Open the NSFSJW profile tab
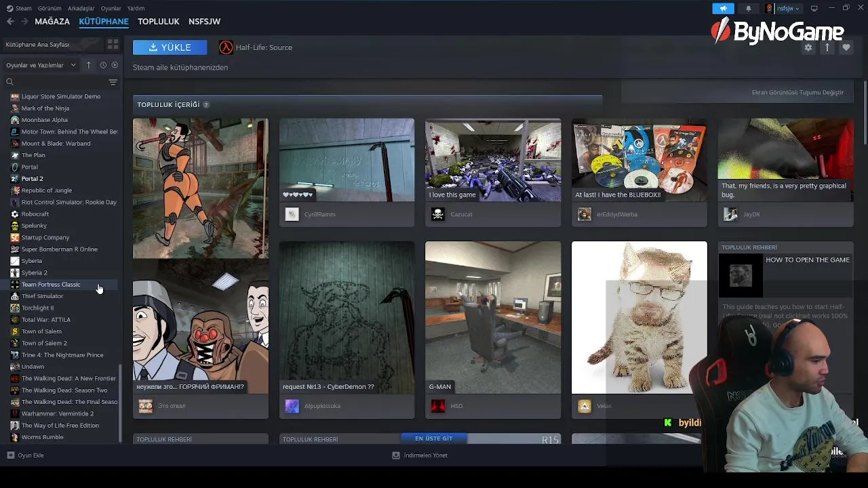868x488 pixels. click(205, 22)
